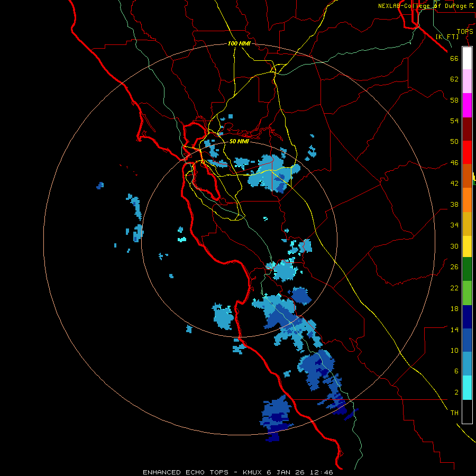Pick the bright yellow legend block

point(467,246)
